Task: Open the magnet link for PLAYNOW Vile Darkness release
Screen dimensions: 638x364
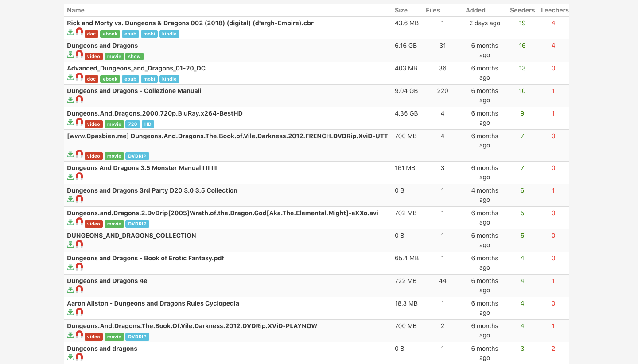Action: pyautogui.click(x=79, y=335)
